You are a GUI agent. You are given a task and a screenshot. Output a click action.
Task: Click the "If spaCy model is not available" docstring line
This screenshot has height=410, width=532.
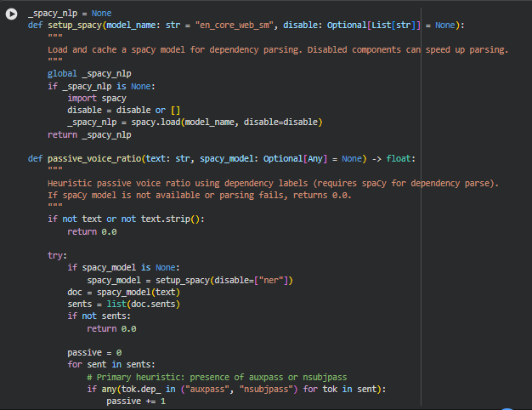point(170,195)
